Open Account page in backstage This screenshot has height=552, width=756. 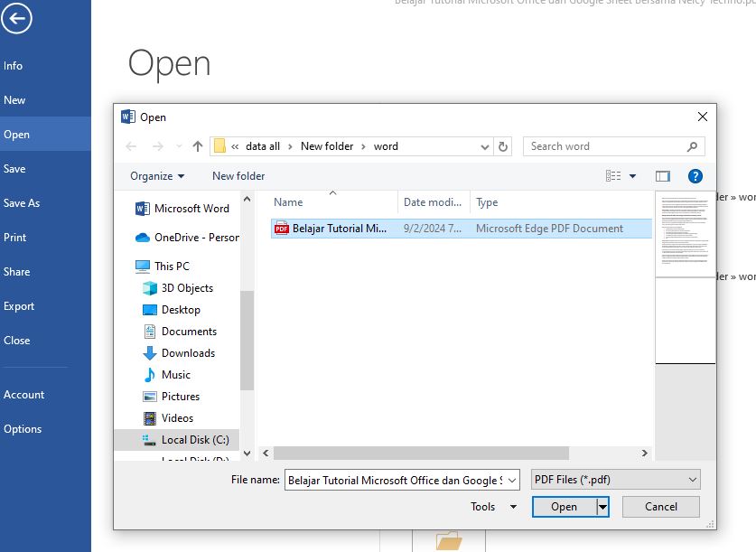(24, 395)
